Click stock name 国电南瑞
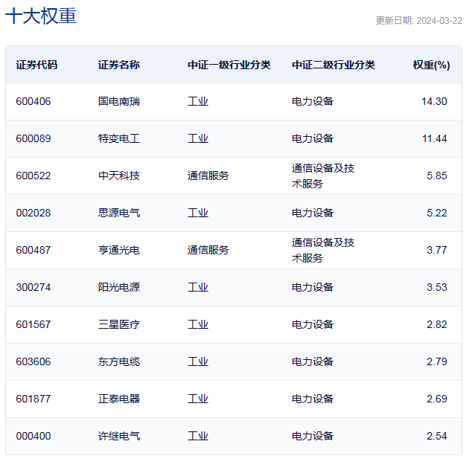Viewport: 472px width, 476px height. [x=119, y=101]
